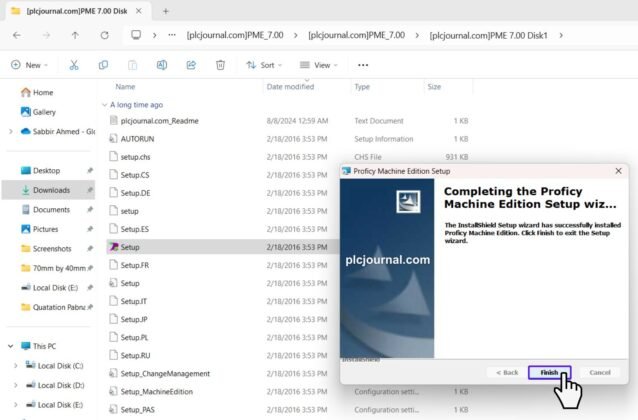Click Cancel in the setup wizard
The height and width of the screenshot is (420, 638).
point(600,372)
